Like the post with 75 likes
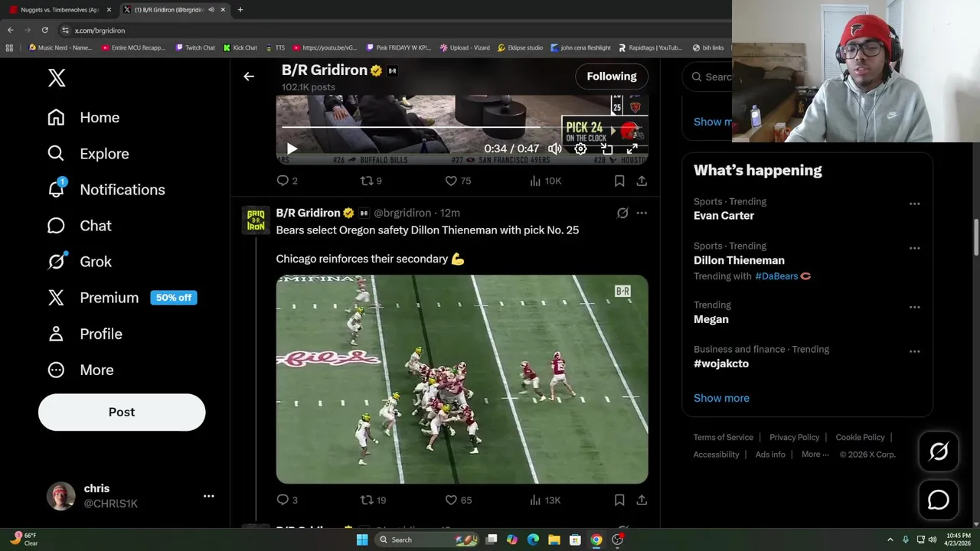 [458, 181]
